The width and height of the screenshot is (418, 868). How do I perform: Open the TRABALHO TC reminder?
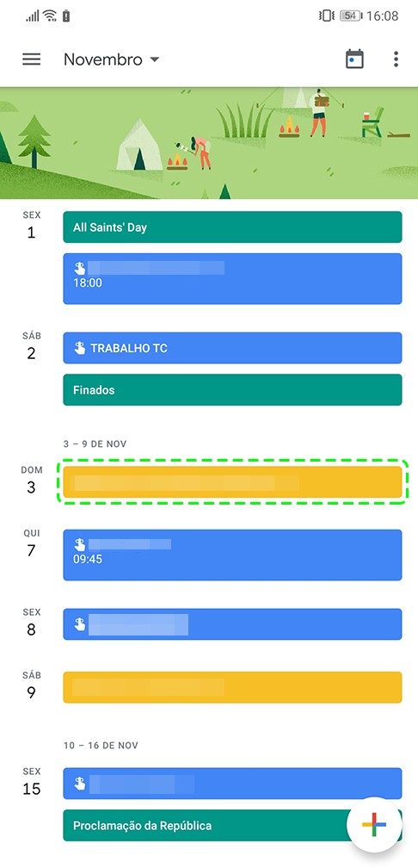coord(232,348)
